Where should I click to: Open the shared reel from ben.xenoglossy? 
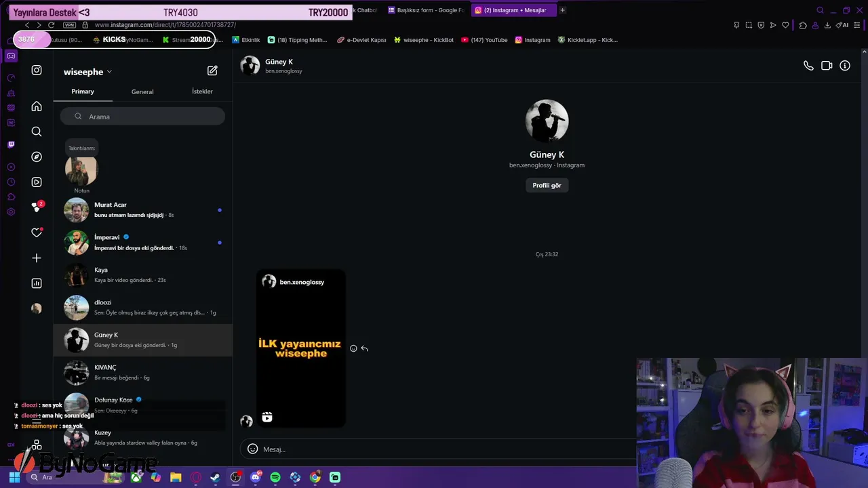click(x=301, y=348)
